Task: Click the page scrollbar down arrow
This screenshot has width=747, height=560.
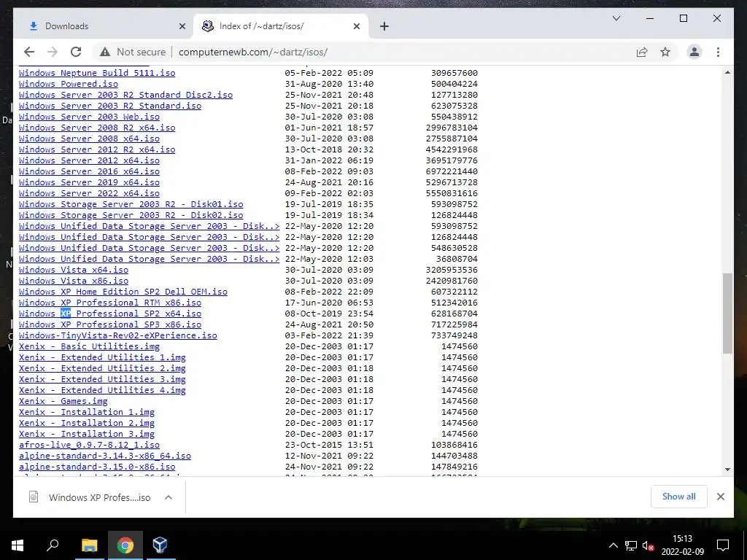Action: pos(727,470)
